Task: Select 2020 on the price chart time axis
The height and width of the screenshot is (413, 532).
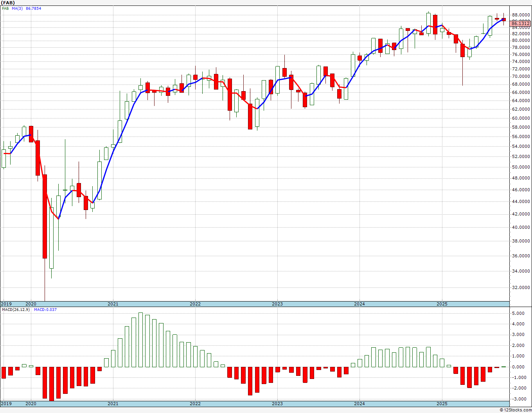Action: point(31,304)
